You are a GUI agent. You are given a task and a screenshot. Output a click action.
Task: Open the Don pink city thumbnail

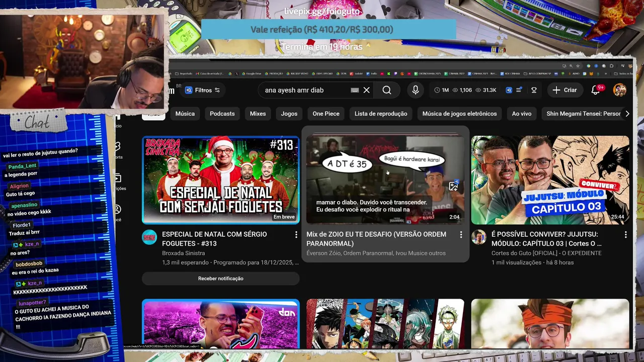click(x=221, y=324)
